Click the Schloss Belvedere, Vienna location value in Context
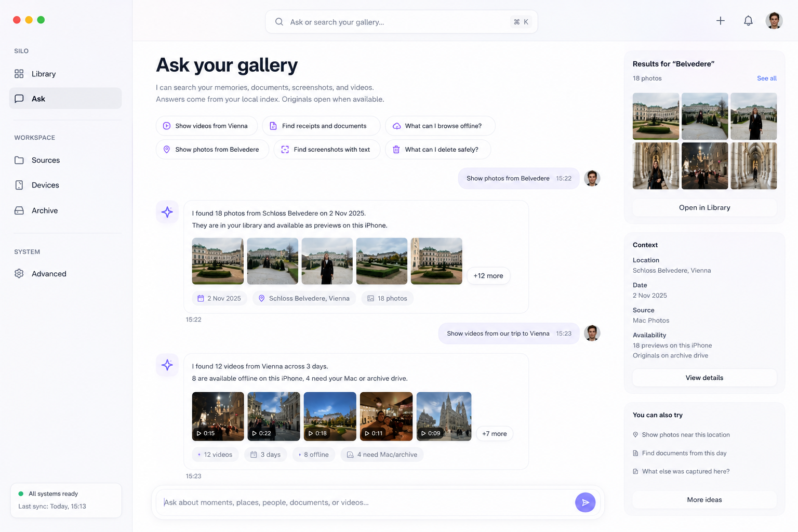 click(672, 271)
